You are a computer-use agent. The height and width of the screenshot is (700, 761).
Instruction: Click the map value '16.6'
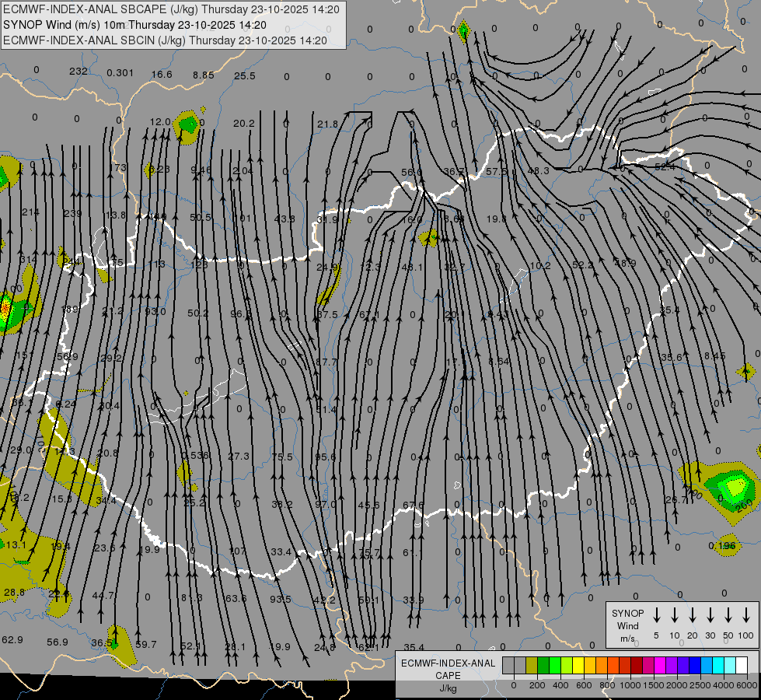coord(162,74)
